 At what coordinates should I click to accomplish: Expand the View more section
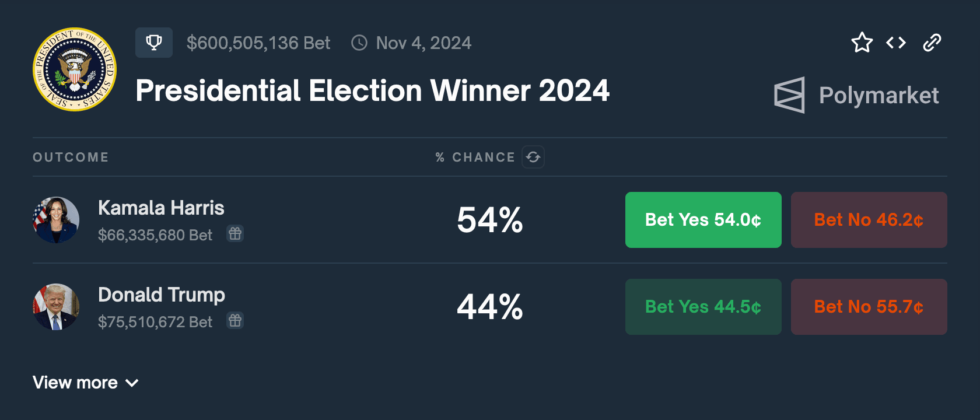[76, 383]
